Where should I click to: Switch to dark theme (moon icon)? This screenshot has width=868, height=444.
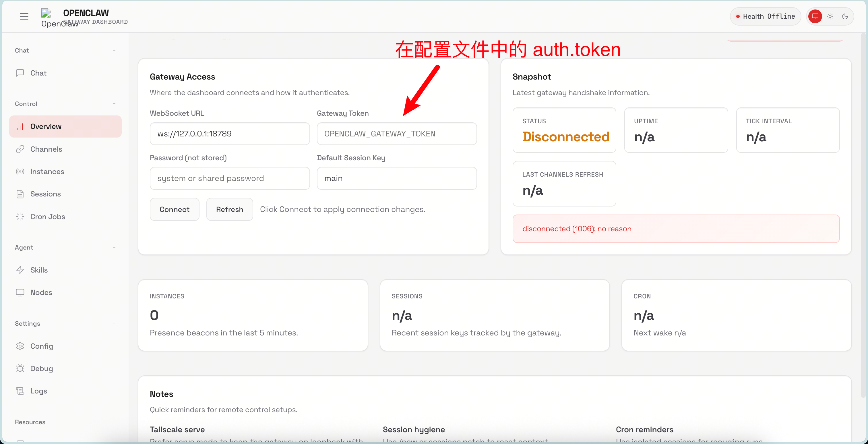pos(845,16)
